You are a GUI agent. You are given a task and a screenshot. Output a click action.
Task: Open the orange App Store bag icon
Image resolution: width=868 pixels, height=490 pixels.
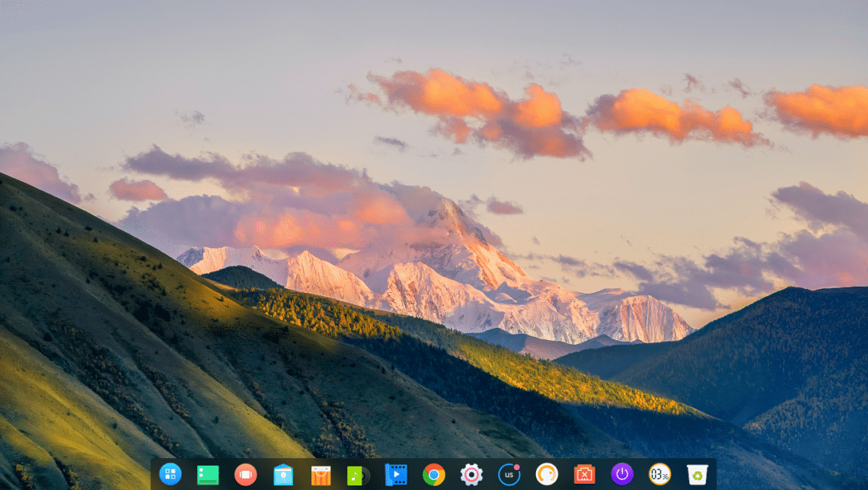321,475
